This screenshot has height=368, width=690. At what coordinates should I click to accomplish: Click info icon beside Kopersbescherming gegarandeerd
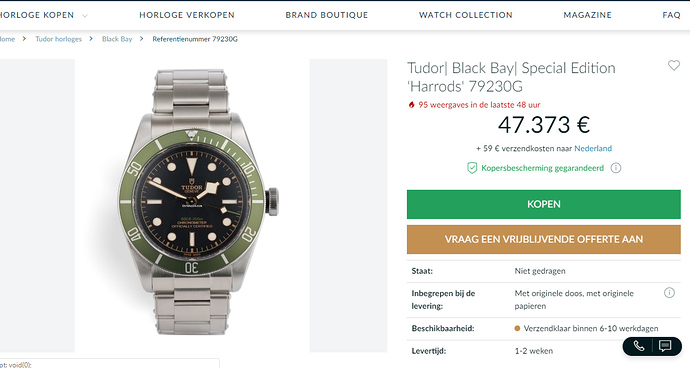click(616, 168)
